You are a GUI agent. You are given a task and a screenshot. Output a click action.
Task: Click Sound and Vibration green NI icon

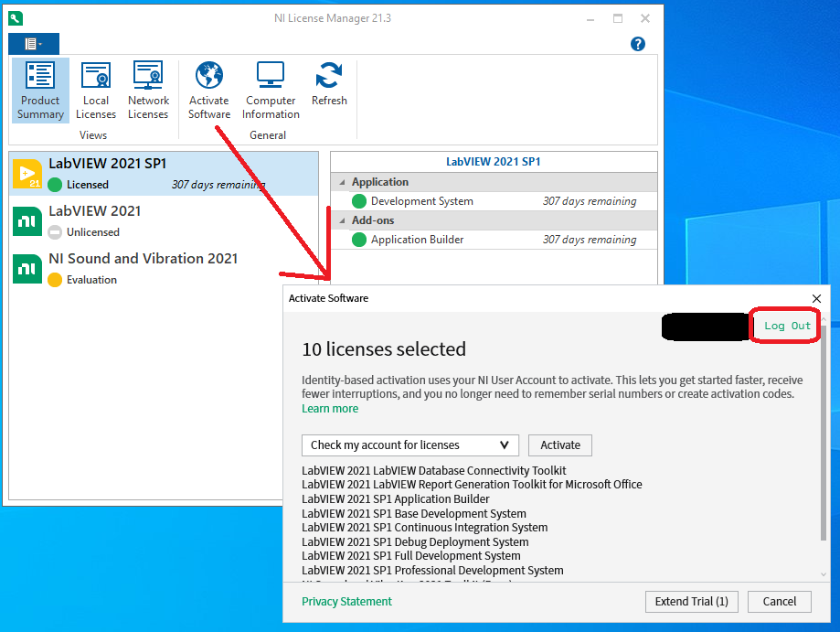[27, 269]
